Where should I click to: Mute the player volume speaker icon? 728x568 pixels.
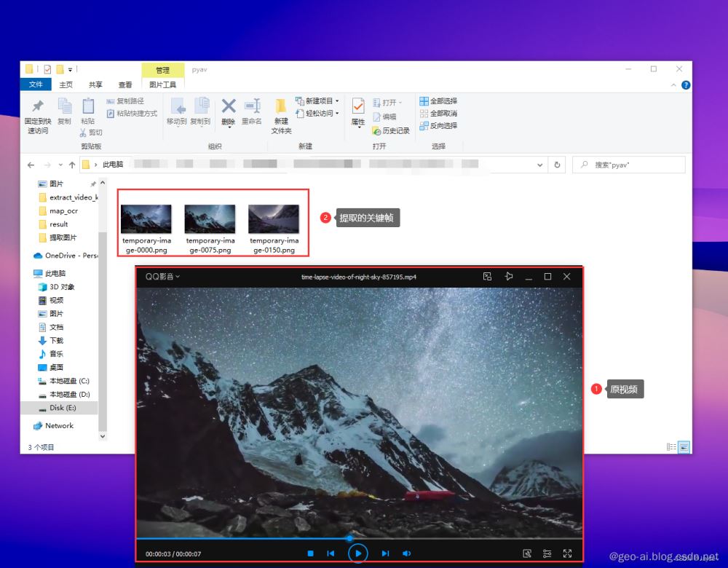[407, 553]
